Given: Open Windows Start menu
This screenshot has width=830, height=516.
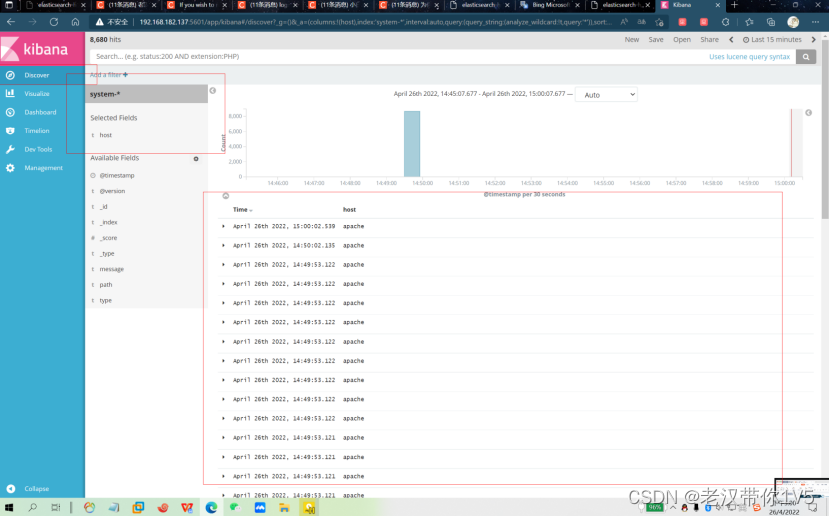Looking at the screenshot, I should [9, 508].
